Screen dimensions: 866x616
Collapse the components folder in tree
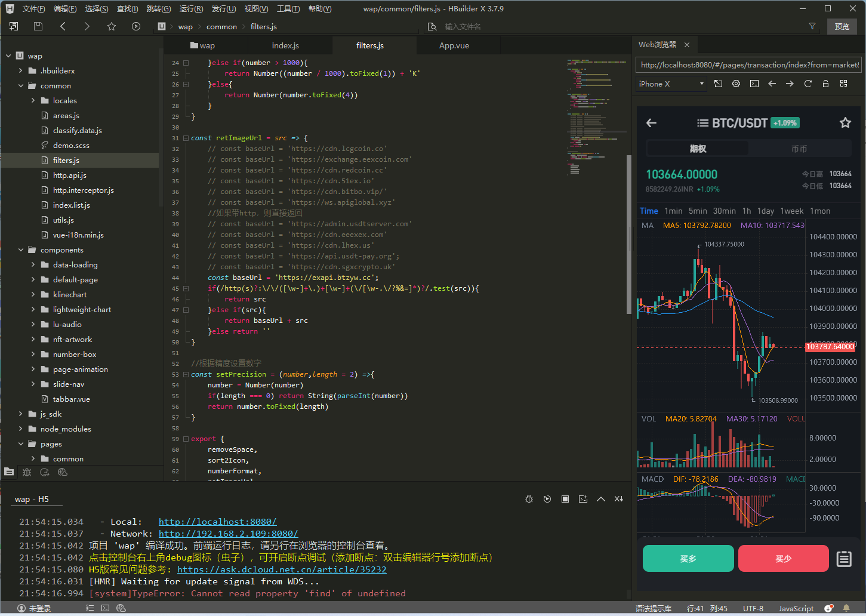pyautogui.click(x=21, y=250)
